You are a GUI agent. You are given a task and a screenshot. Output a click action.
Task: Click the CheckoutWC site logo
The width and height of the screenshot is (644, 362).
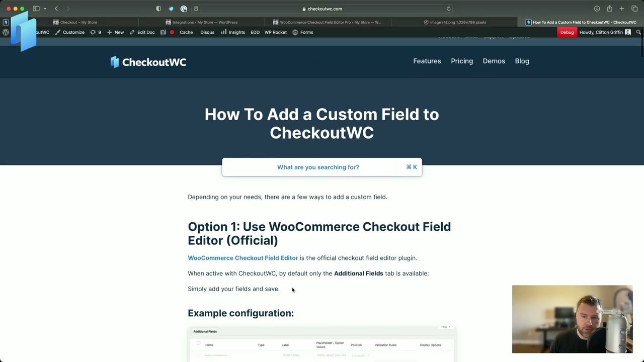click(x=148, y=62)
